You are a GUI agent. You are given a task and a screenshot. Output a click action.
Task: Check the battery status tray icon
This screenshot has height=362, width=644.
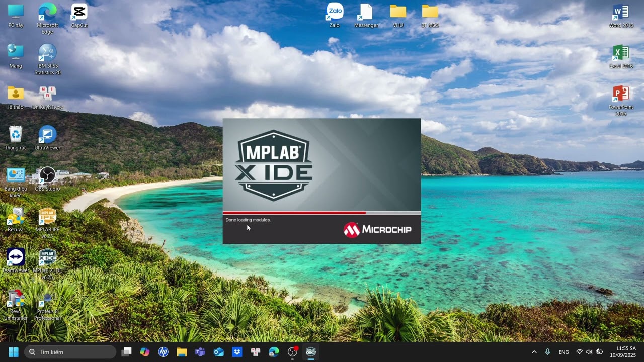point(599,352)
